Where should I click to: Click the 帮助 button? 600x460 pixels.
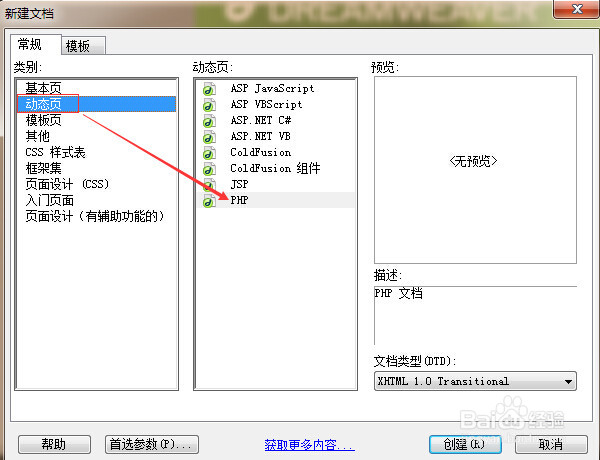click(x=54, y=444)
